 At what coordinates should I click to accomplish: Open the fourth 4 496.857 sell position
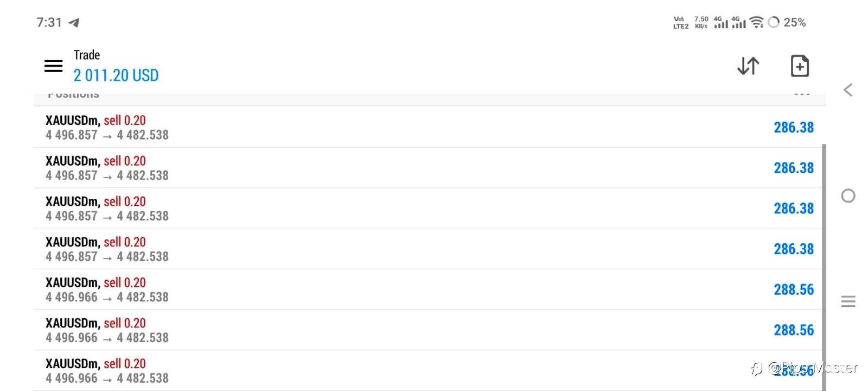(x=429, y=249)
